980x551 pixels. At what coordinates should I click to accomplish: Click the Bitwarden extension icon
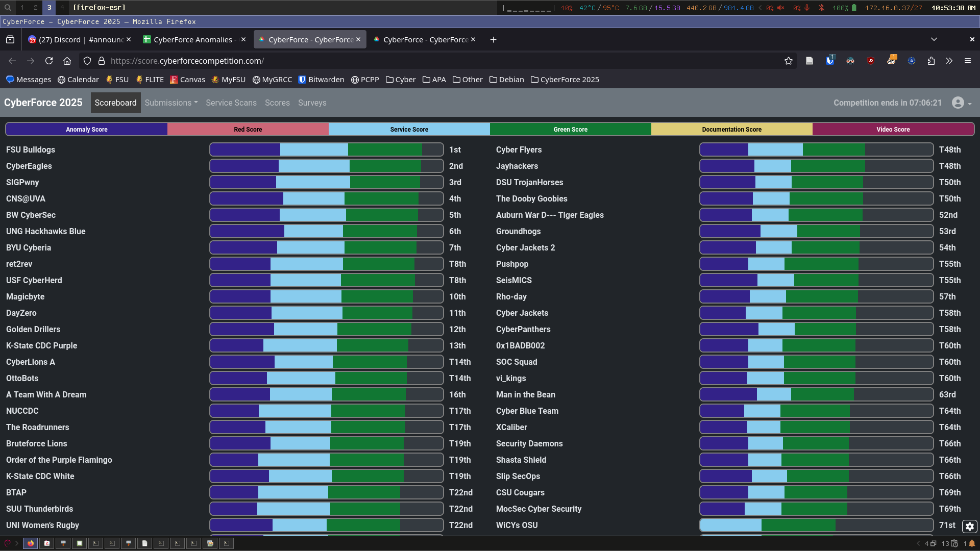tap(830, 61)
